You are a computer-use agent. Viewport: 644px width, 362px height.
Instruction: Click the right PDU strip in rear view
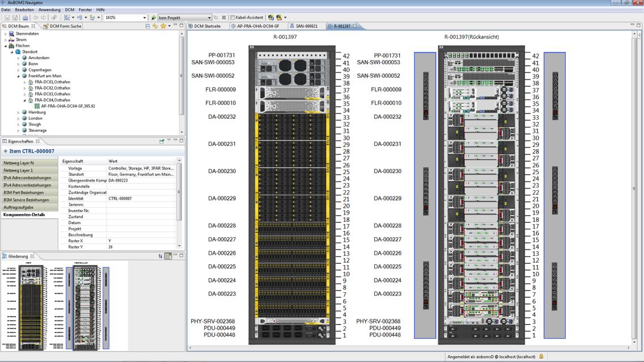555,196
